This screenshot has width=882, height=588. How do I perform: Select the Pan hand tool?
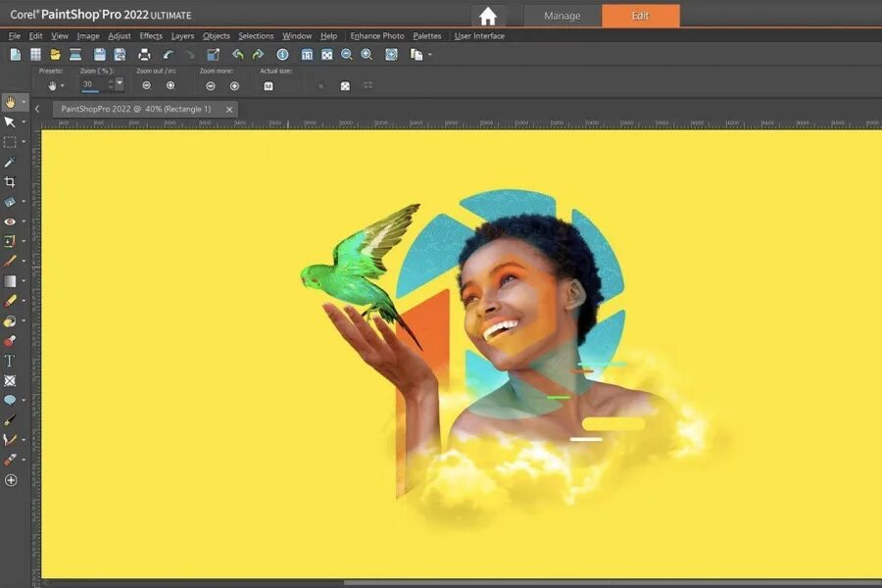(x=10, y=102)
